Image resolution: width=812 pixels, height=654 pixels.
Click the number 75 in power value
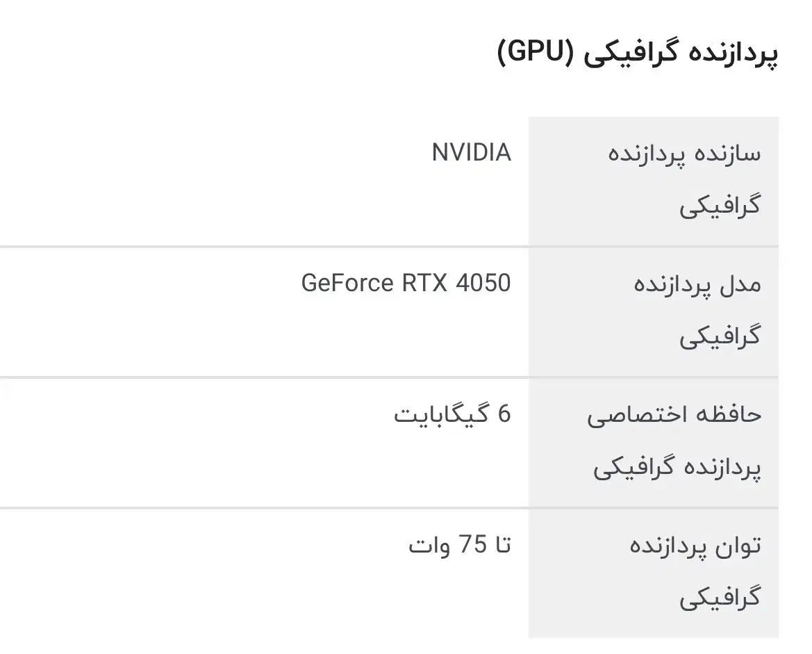pos(472,546)
